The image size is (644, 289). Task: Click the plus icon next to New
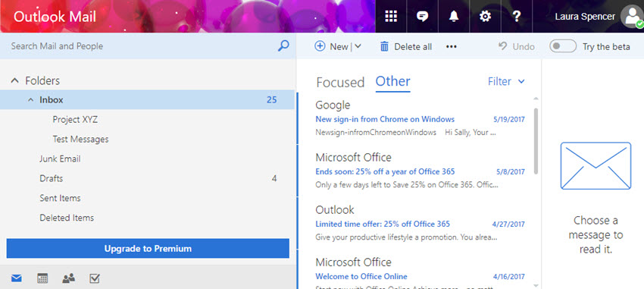coord(320,46)
